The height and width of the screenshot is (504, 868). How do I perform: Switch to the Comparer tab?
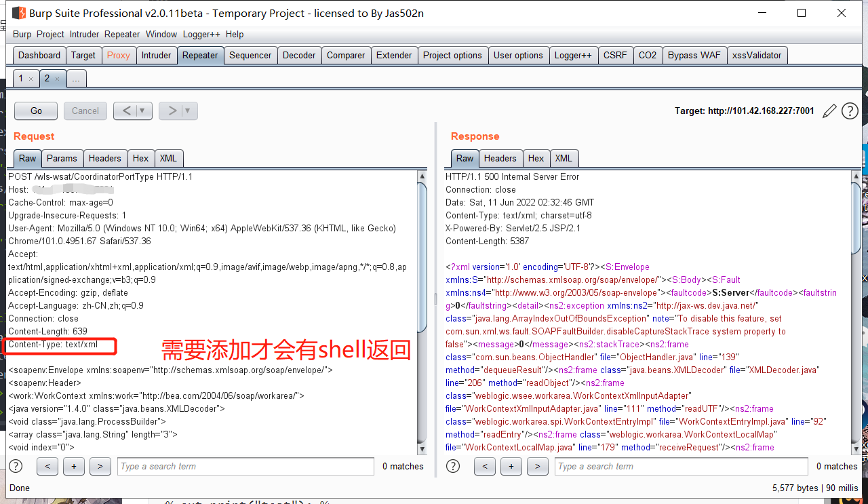click(346, 56)
